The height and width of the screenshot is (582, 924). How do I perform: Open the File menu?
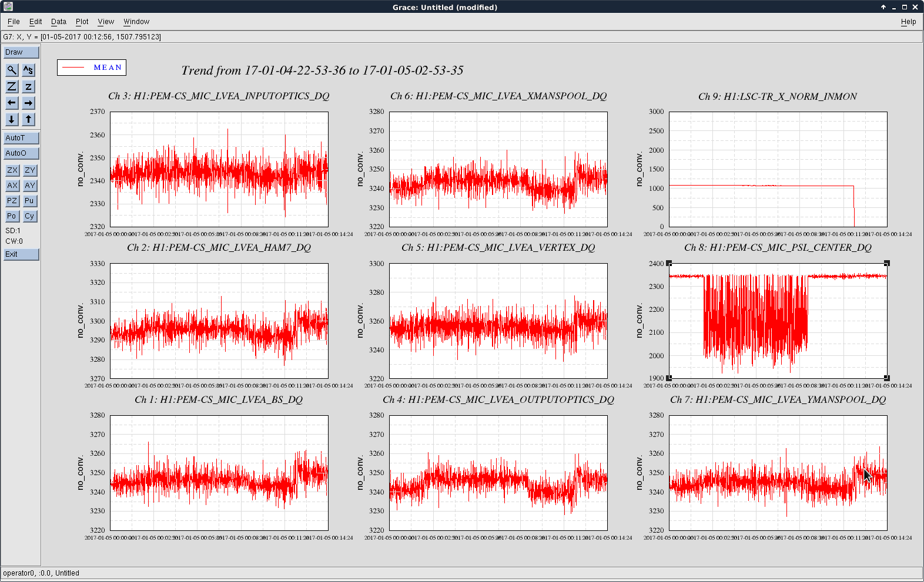pyautogui.click(x=14, y=22)
